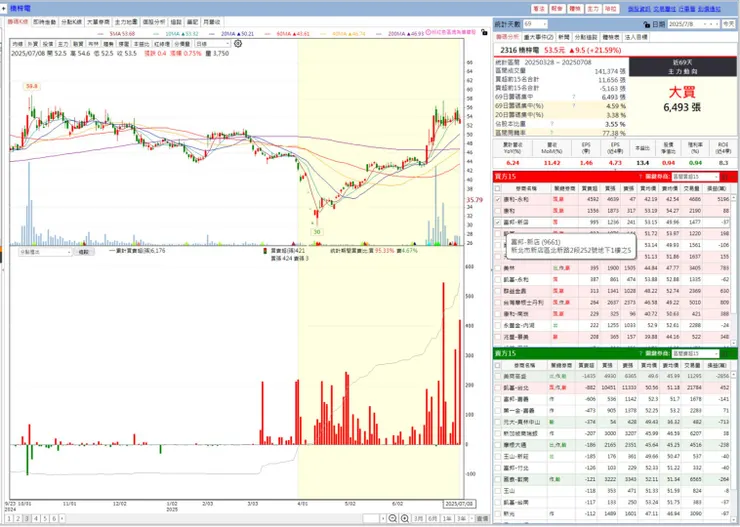Click the zoom in magnifier icon
This screenshot has width=740, height=527.
pos(404,519)
